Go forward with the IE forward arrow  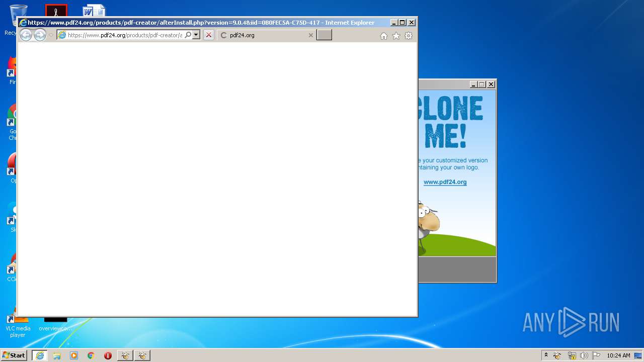tap(40, 35)
